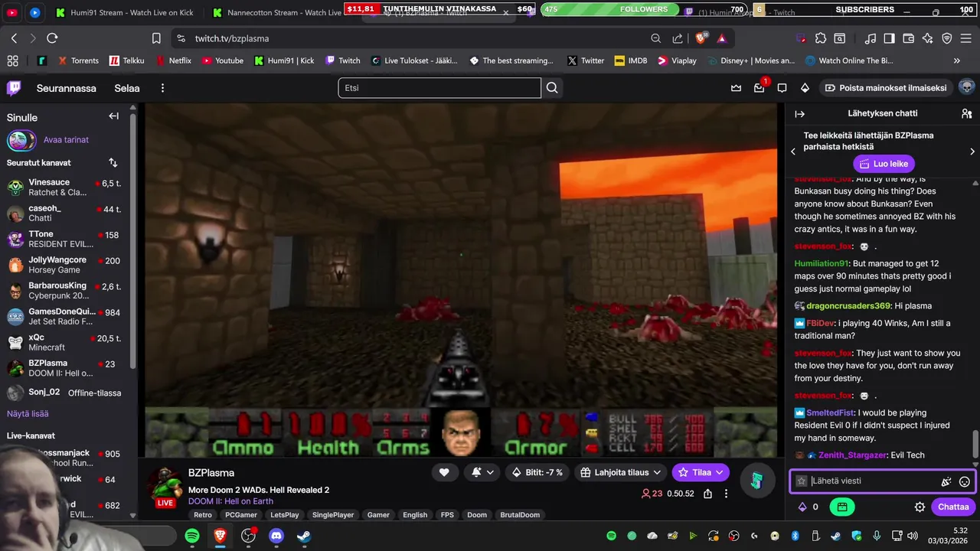This screenshot has height=551, width=980.
Task: Share the stream using the share icon
Action: coord(708,494)
